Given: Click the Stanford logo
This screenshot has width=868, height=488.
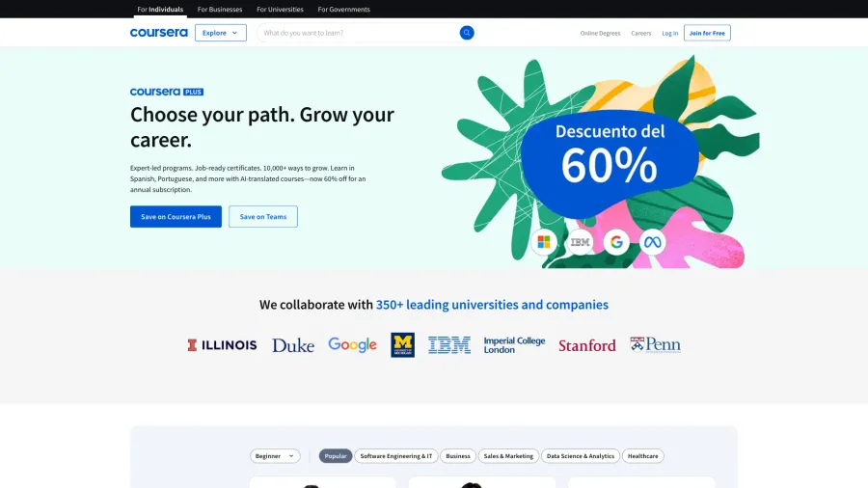Looking at the screenshot, I should 586,345.
